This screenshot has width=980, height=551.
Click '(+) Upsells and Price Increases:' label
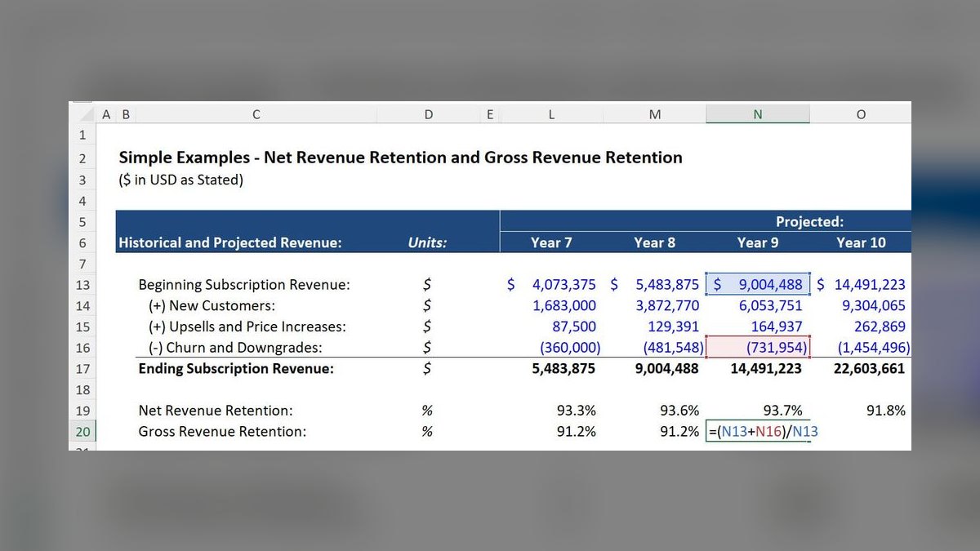coord(247,327)
